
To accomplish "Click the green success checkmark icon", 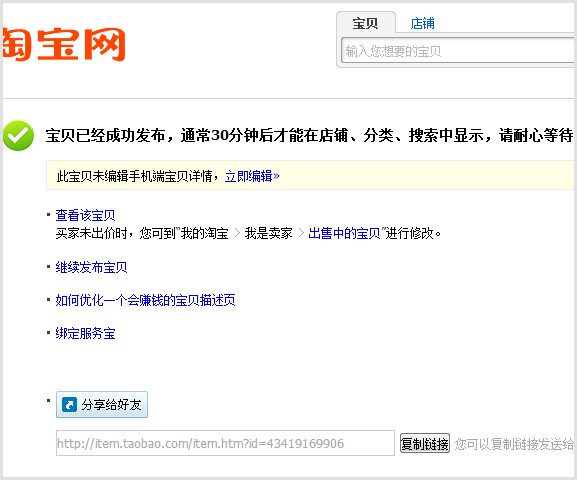I will [x=18, y=135].
